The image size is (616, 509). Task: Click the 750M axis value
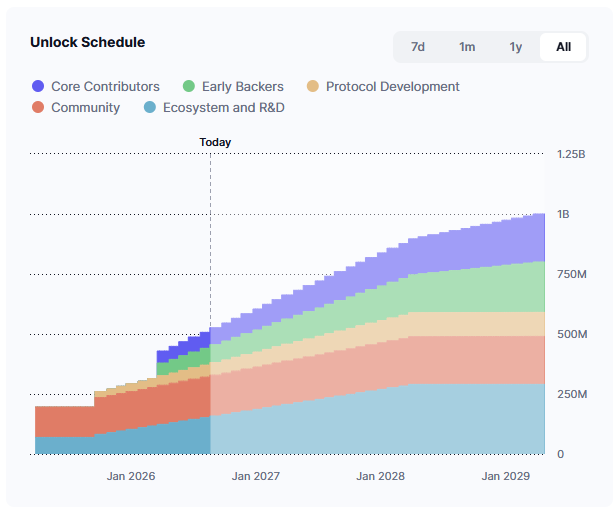572,275
